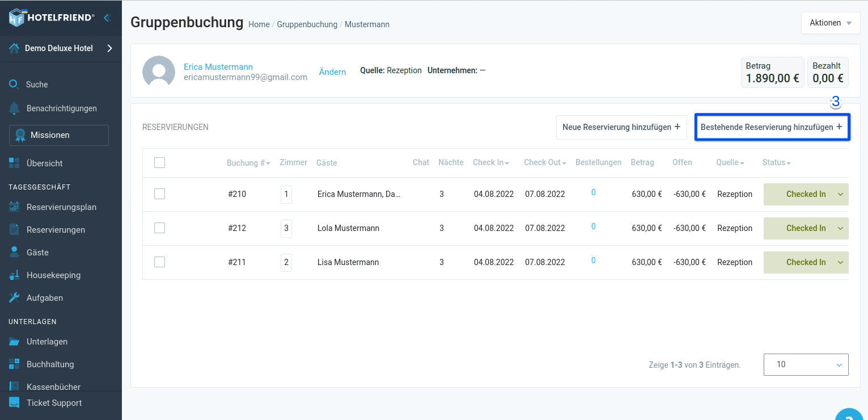This screenshot has height=420, width=868.
Task: Click the plus icon on Bestehende Reservierung hinzufügen
Action: 839,127
